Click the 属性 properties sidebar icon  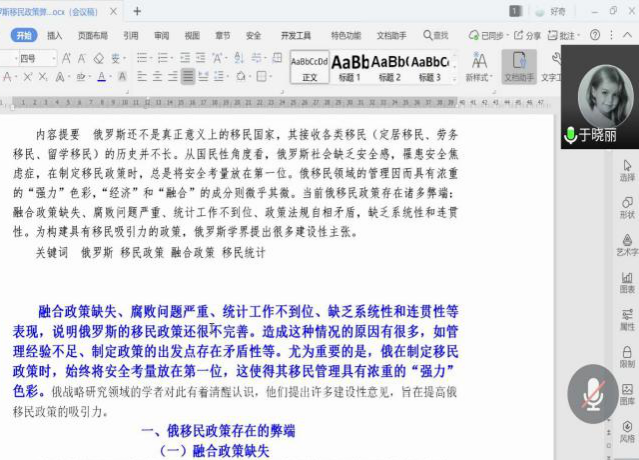click(627, 320)
